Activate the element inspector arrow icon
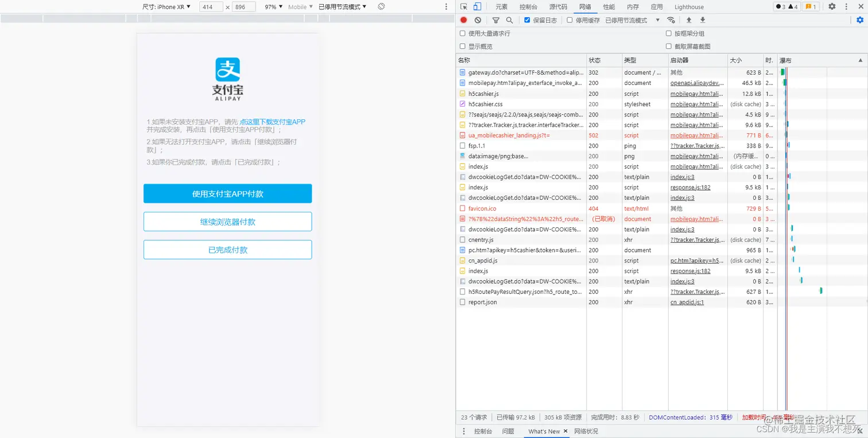 pos(464,7)
